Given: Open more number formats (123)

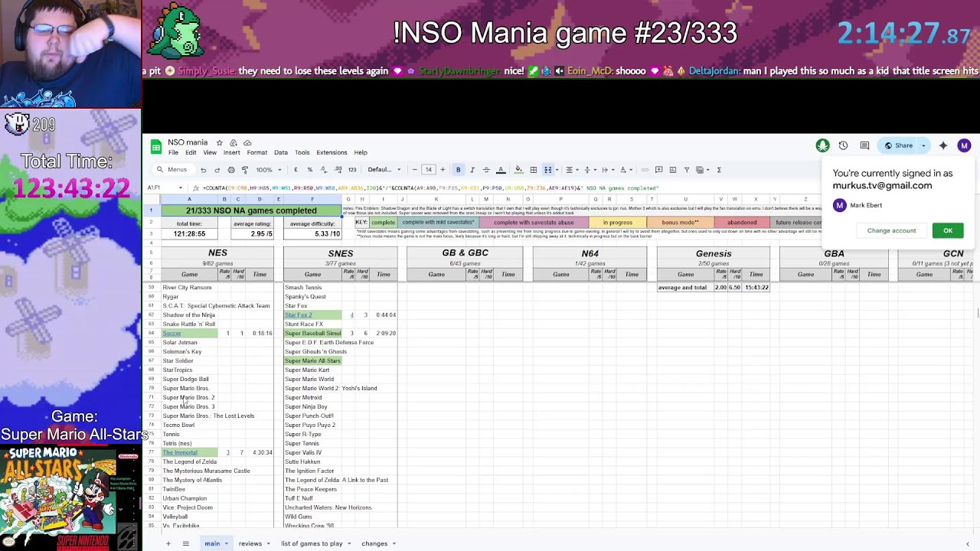Looking at the screenshot, I should (x=352, y=170).
